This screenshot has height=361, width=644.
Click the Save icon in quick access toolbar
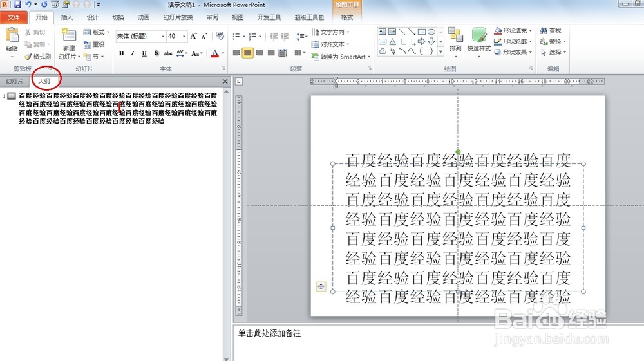click(x=17, y=5)
